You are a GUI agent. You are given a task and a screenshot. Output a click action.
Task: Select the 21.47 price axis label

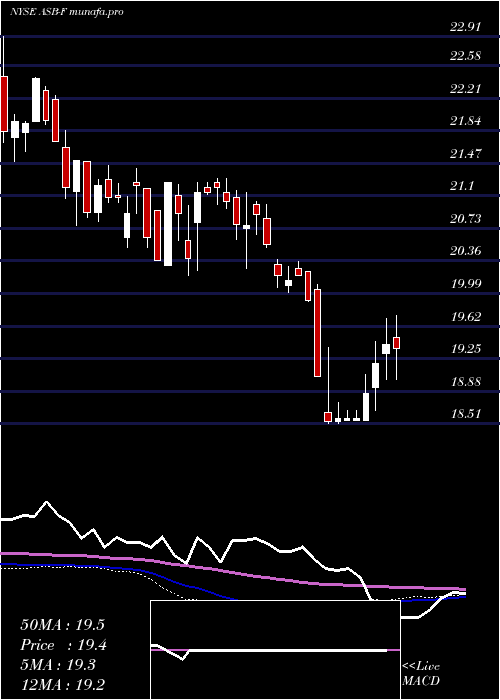(466, 154)
